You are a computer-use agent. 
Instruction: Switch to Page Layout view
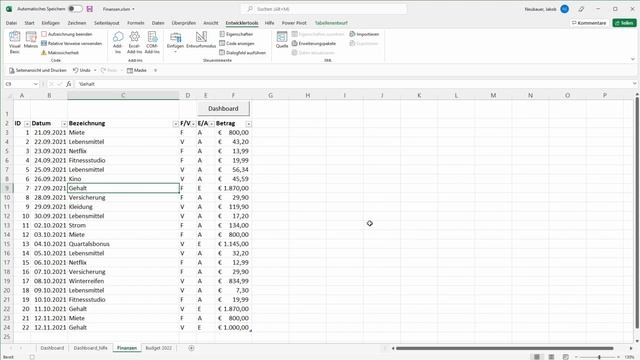coord(551,357)
